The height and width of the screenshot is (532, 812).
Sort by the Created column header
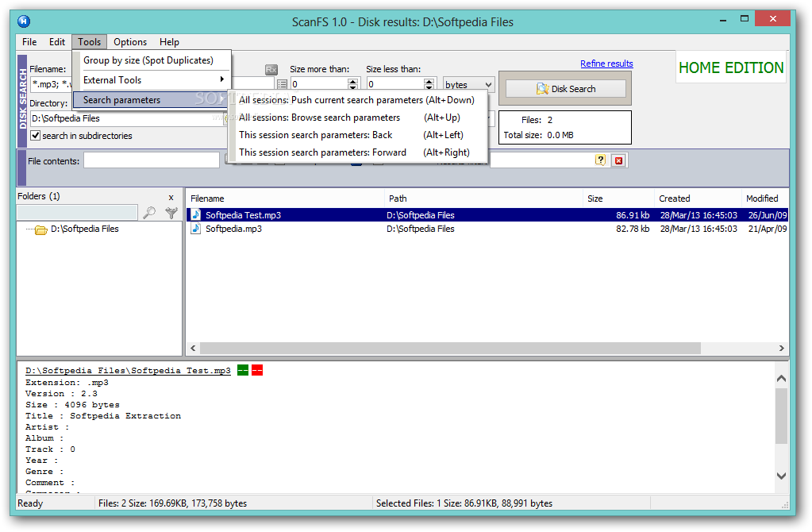coord(698,199)
